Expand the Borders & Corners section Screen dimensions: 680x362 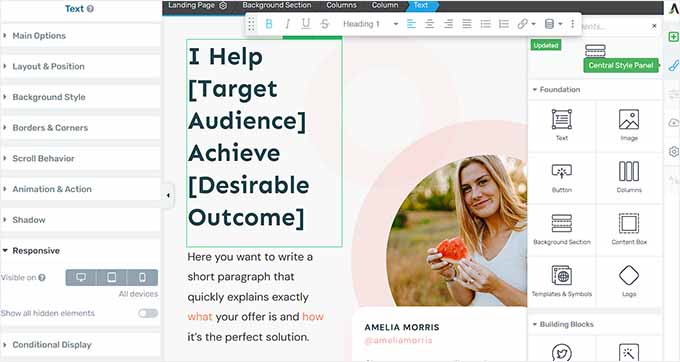[81, 127]
